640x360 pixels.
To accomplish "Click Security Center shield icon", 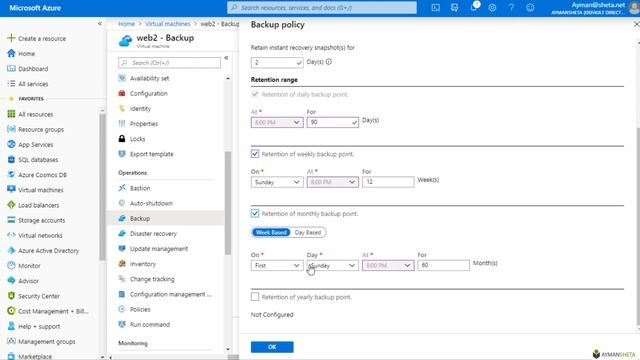I will (x=11, y=296).
